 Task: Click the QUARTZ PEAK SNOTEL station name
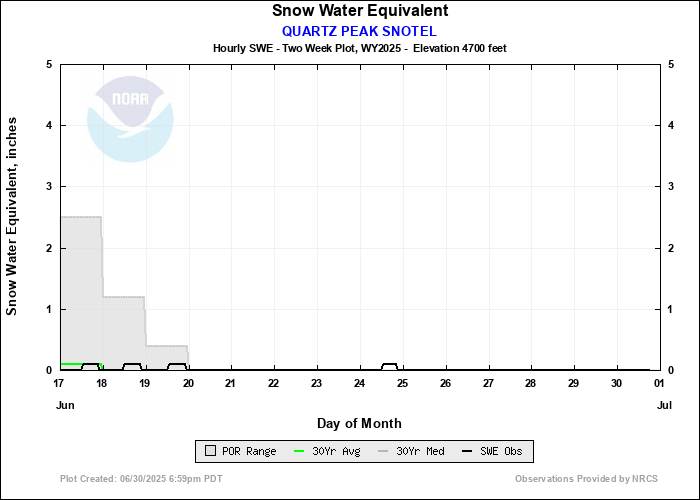(359, 31)
